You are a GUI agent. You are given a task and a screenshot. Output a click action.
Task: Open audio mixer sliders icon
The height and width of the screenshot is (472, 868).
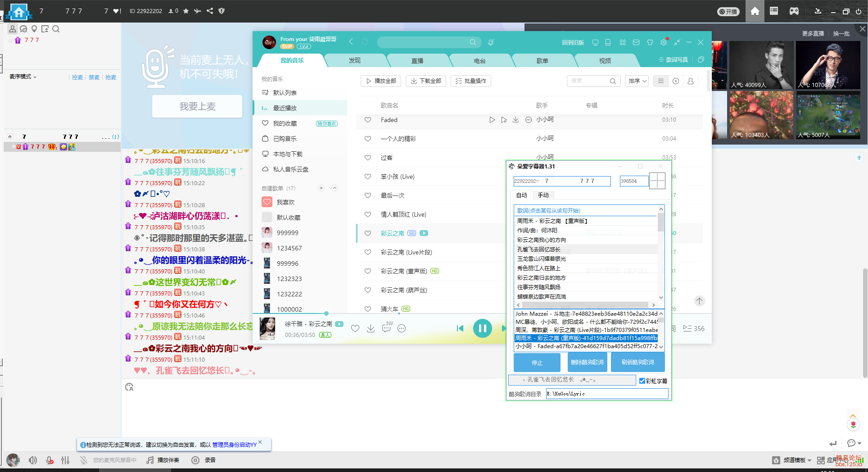(65, 460)
